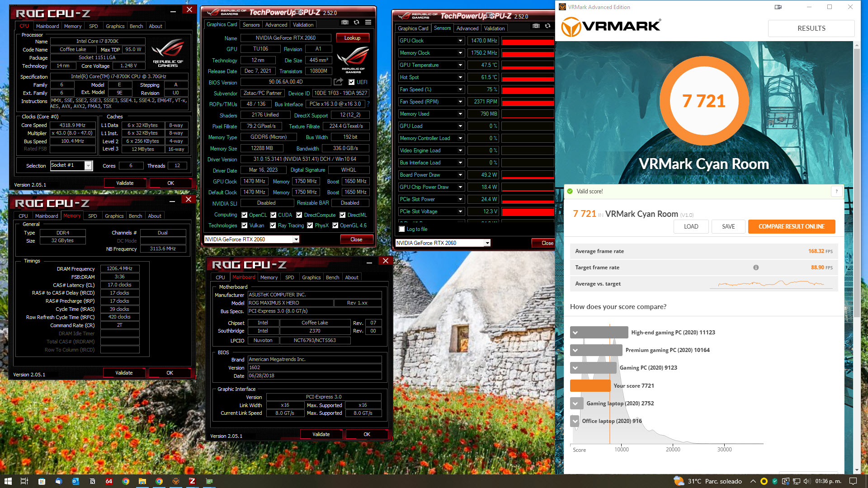868x488 pixels.
Task: Open Outlook from the taskbar
Action: [x=75, y=481]
